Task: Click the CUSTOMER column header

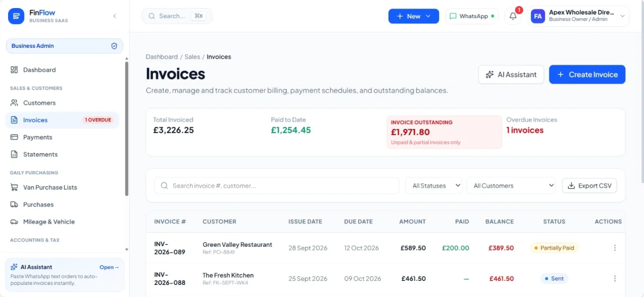Action: pos(219,222)
